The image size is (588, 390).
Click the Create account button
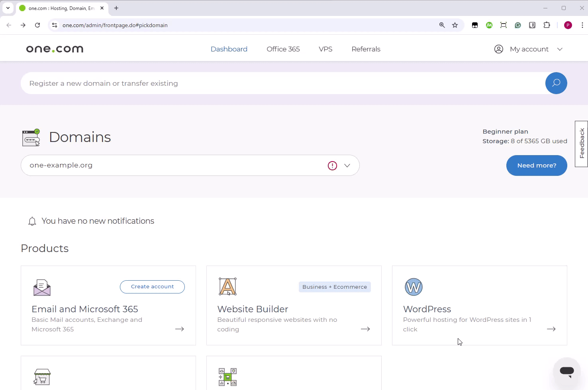(152, 287)
